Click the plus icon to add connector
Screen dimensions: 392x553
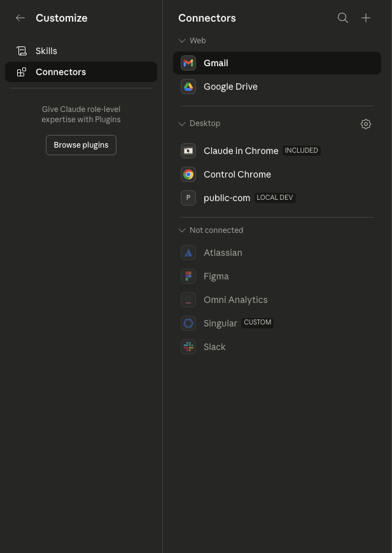point(366,18)
